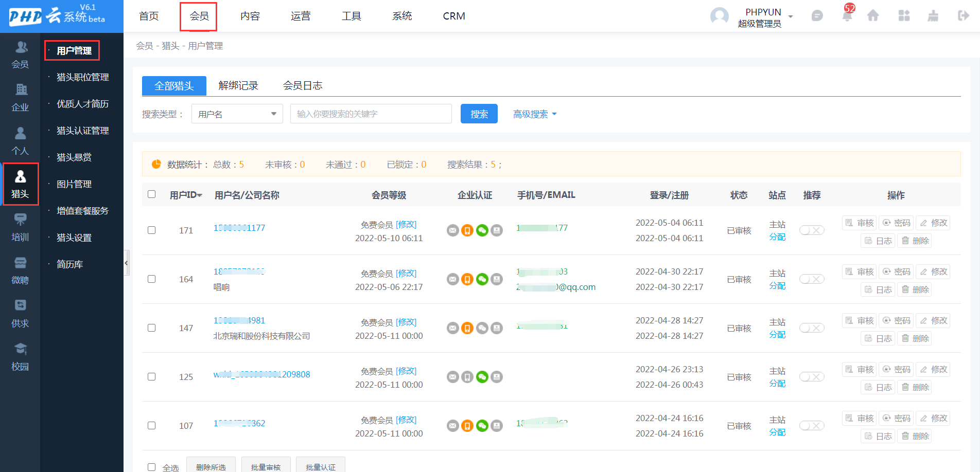The image size is (980, 472).
Task: Open the PHPYUN account dropdown arrow
Action: tap(791, 16)
